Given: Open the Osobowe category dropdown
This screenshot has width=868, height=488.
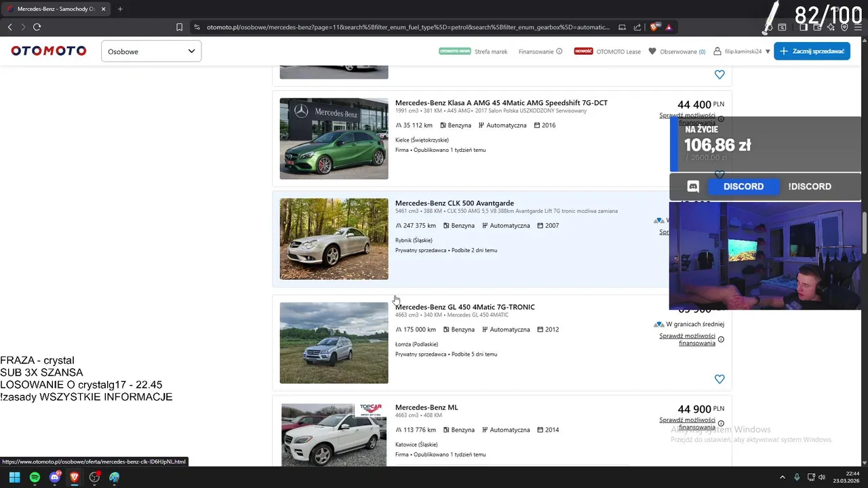Looking at the screenshot, I should [151, 51].
